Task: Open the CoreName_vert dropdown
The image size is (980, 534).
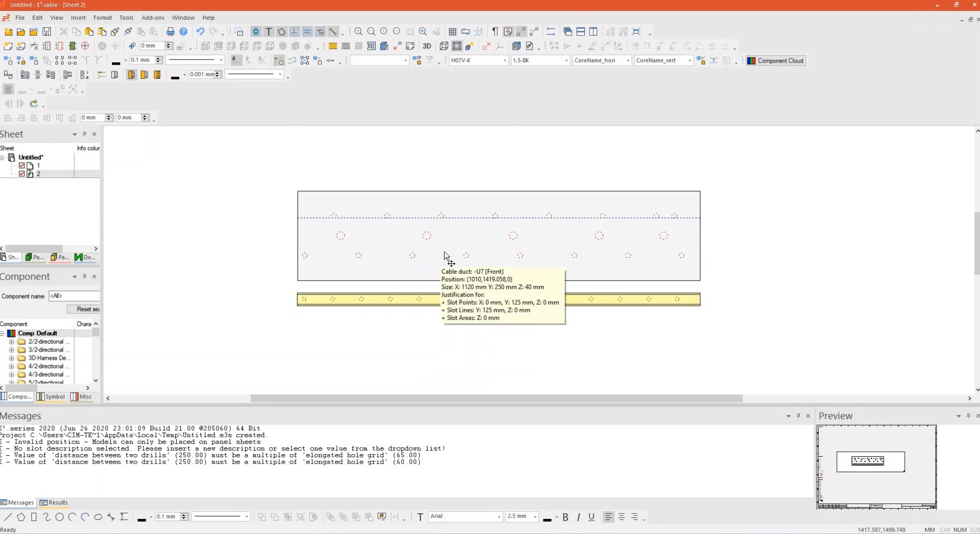Action: tap(689, 61)
